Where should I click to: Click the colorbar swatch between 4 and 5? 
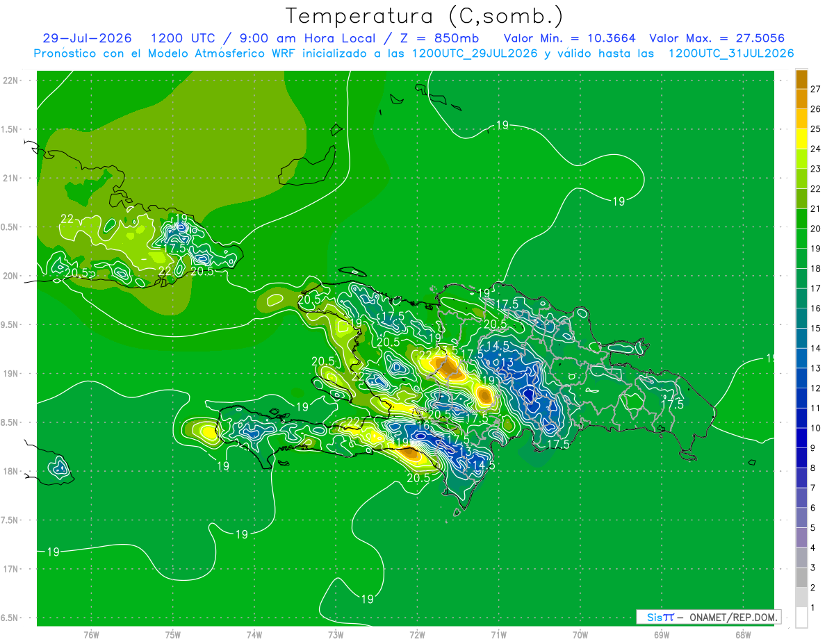(801, 538)
